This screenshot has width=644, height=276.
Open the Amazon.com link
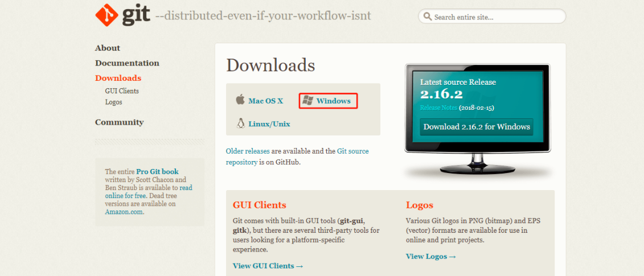124,212
